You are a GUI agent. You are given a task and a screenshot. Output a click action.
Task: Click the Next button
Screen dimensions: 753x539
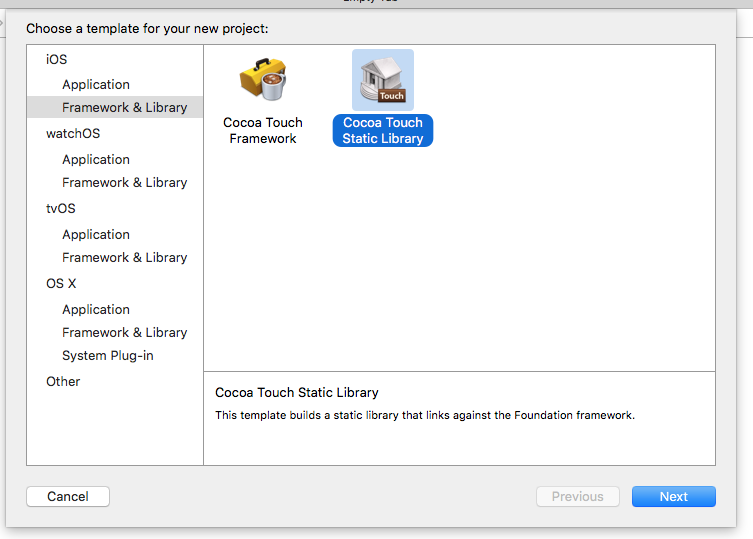pos(674,496)
